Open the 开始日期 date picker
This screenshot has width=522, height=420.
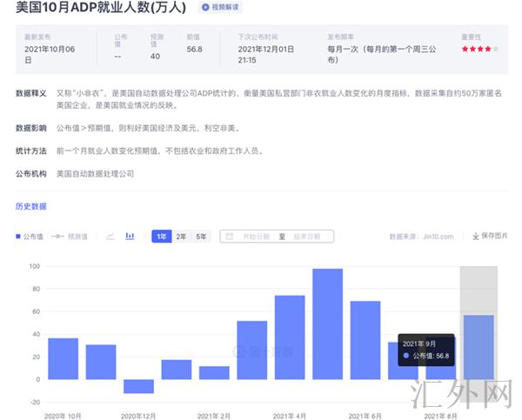click(256, 237)
